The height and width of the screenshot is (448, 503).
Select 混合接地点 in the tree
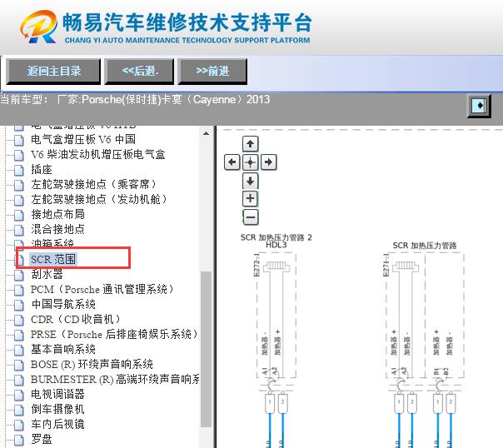[57, 230]
